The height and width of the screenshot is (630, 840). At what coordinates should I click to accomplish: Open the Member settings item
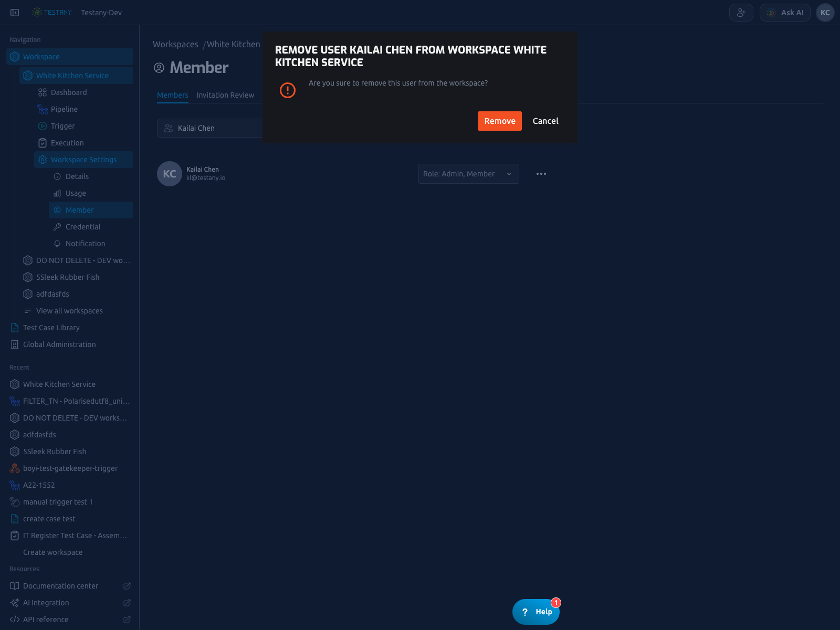pyautogui.click(x=91, y=210)
